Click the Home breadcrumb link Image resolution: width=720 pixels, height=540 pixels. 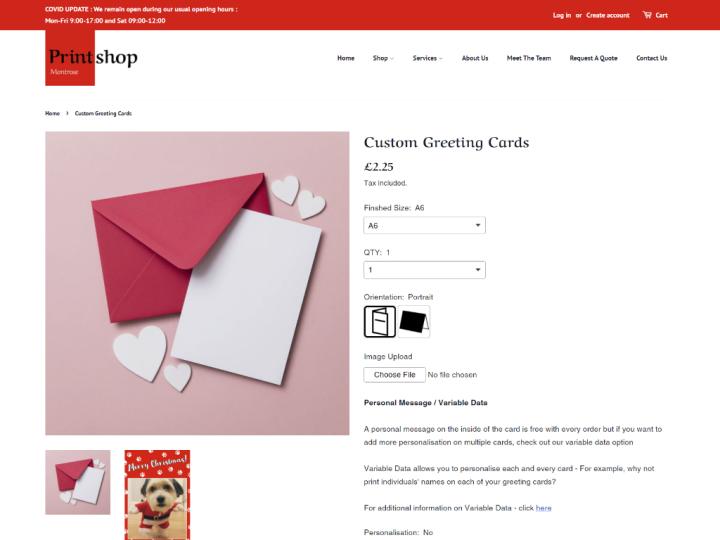pyautogui.click(x=52, y=113)
